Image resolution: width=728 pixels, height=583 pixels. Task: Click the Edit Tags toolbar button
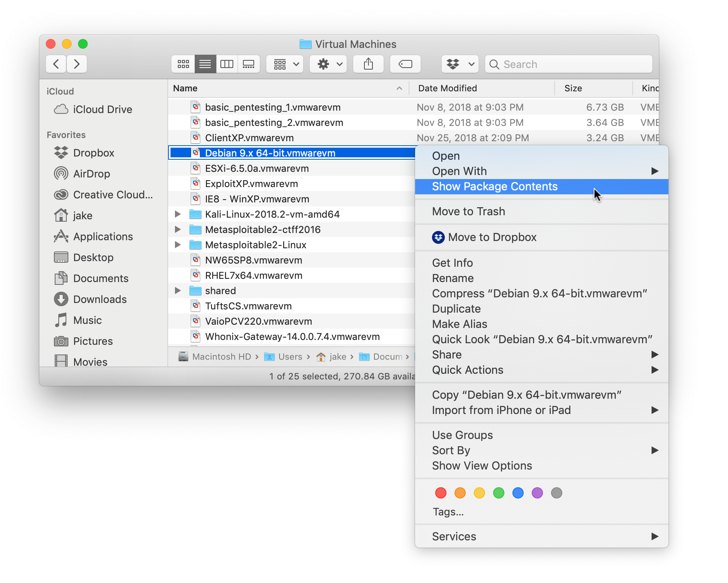pos(405,64)
